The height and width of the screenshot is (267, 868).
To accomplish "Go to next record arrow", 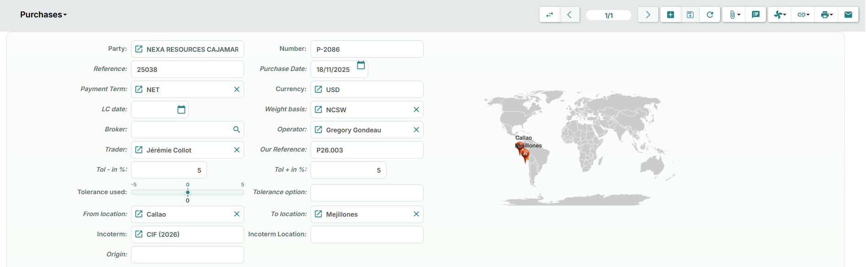I will pyautogui.click(x=648, y=15).
